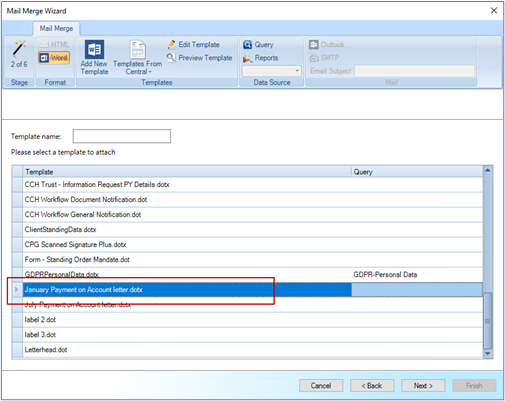Click the Back button
This screenshot has width=505, height=401.
pyautogui.click(x=372, y=386)
